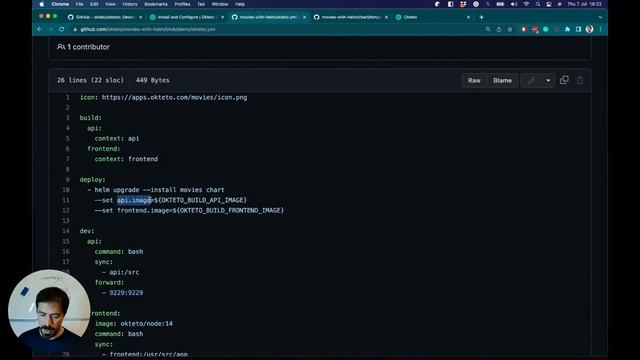Open the Help menu
This screenshot has height=360, width=640.
(x=240, y=4)
